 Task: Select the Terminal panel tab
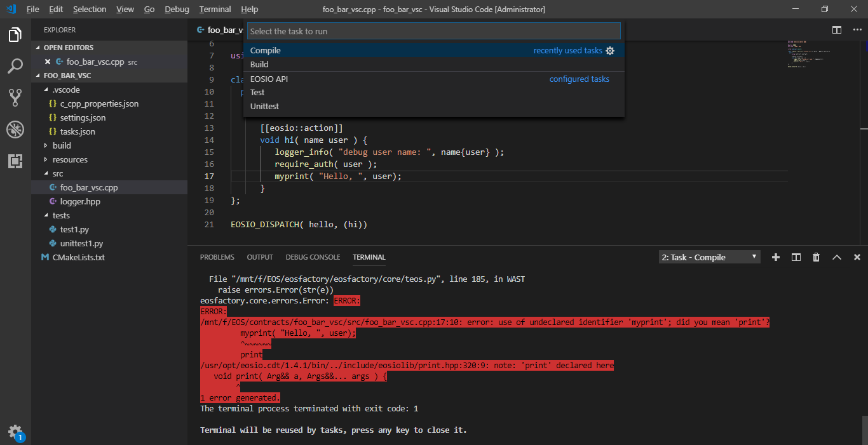(x=369, y=257)
